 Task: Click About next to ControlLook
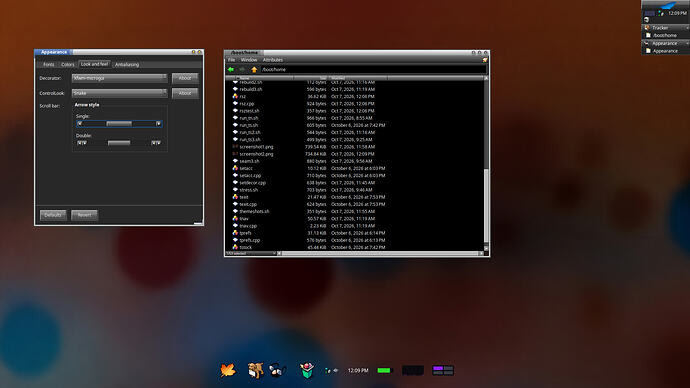tap(185, 93)
